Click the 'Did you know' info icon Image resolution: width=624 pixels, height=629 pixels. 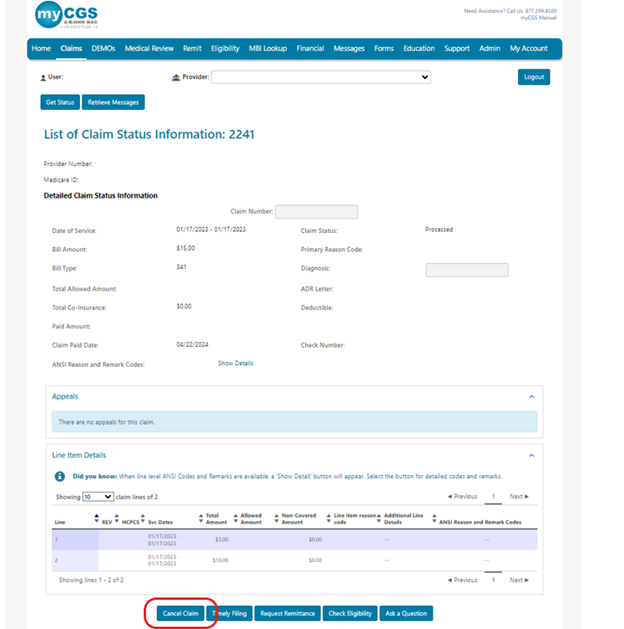60,476
